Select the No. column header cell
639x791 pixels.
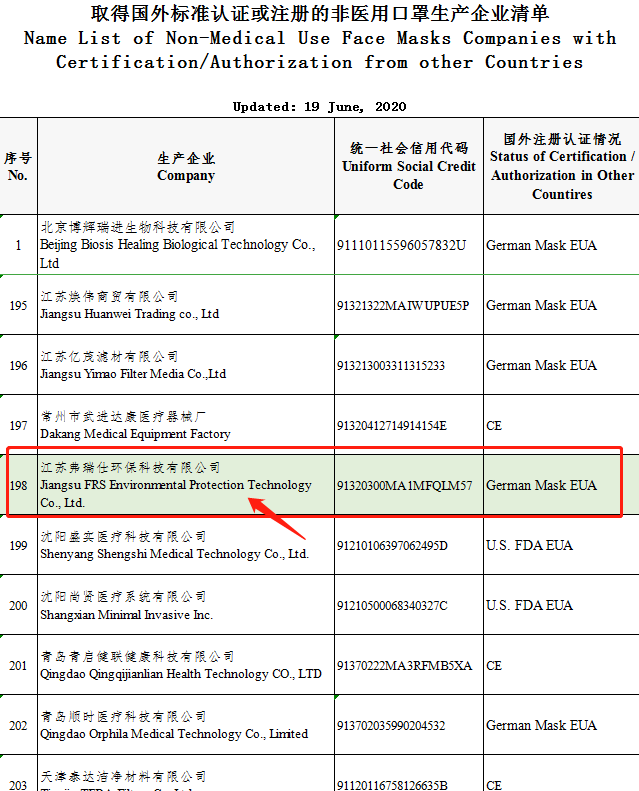18,167
